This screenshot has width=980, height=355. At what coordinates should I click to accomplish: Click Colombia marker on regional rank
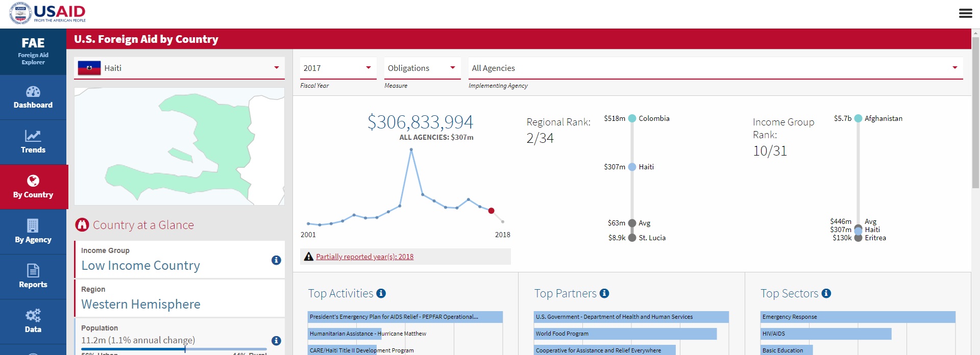pos(632,118)
